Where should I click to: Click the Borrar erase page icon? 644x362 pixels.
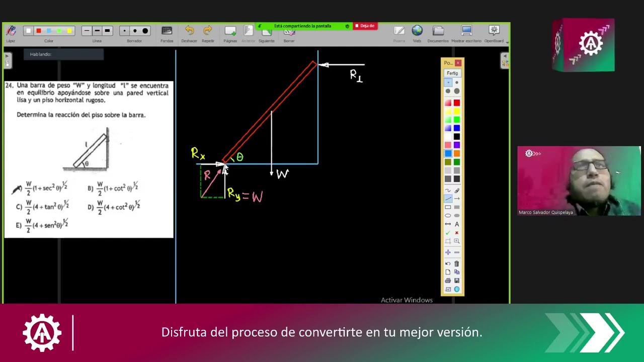click(289, 33)
